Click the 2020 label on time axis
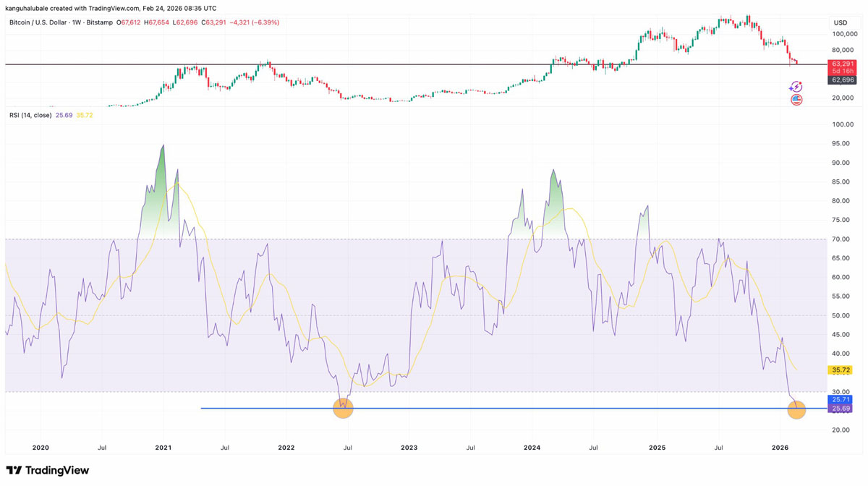 coord(41,448)
